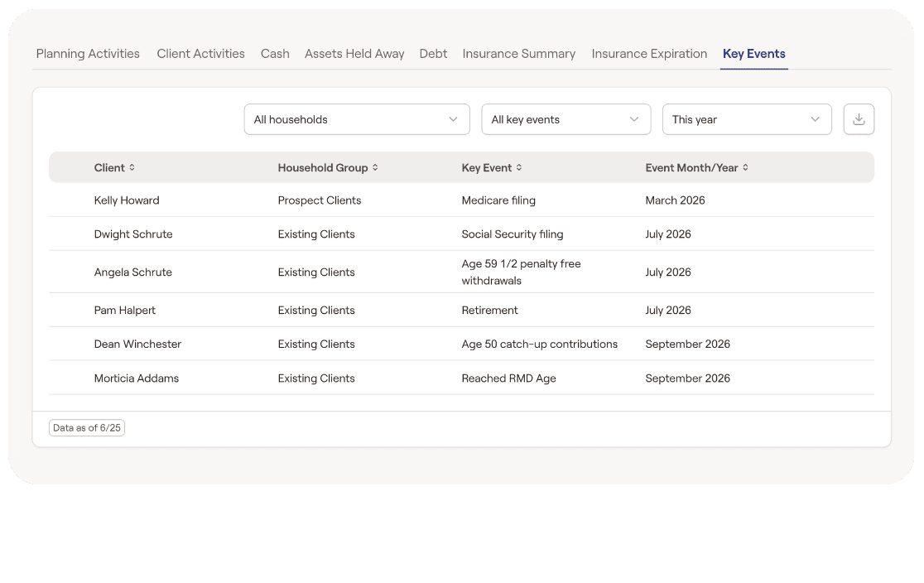Click Prospect Clients household group

click(x=320, y=200)
